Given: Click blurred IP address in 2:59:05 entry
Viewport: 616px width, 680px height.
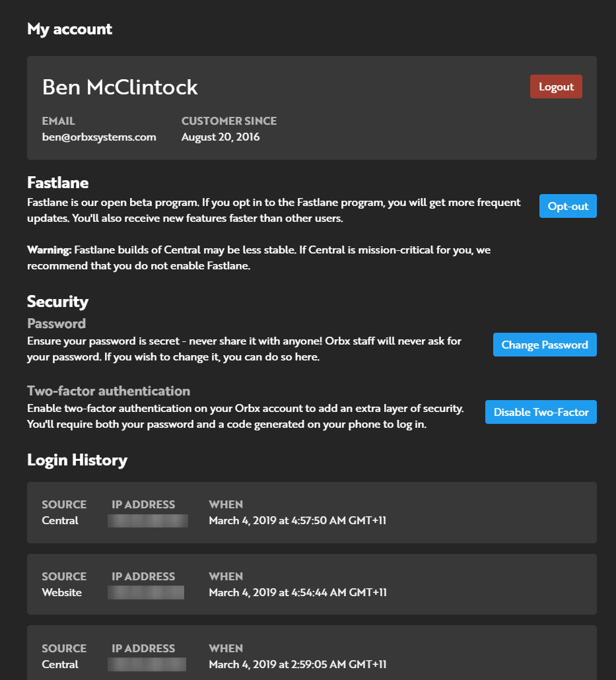Looking at the screenshot, I should (147, 664).
